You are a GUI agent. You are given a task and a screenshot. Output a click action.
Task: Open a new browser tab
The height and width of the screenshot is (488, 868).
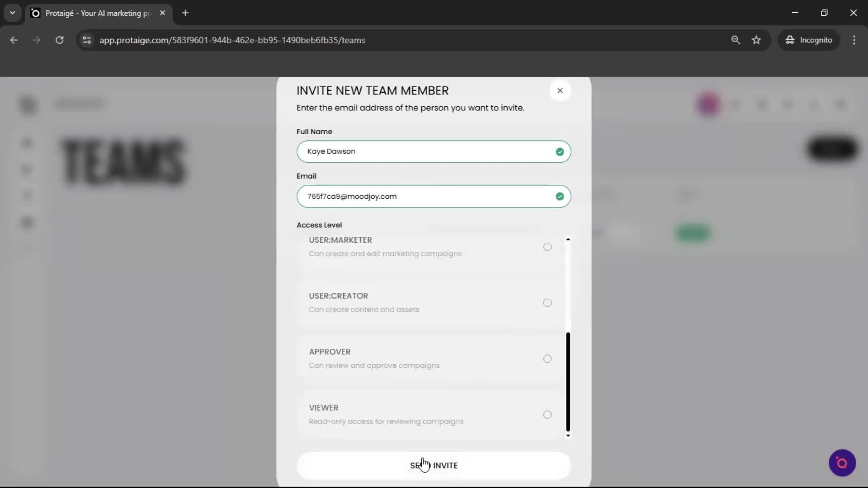click(x=185, y=13)
